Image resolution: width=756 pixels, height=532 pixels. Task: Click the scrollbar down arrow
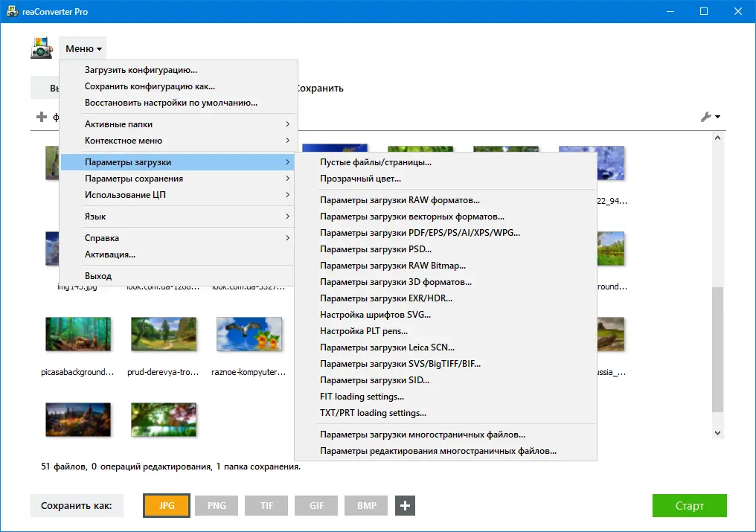pos(717,432)
